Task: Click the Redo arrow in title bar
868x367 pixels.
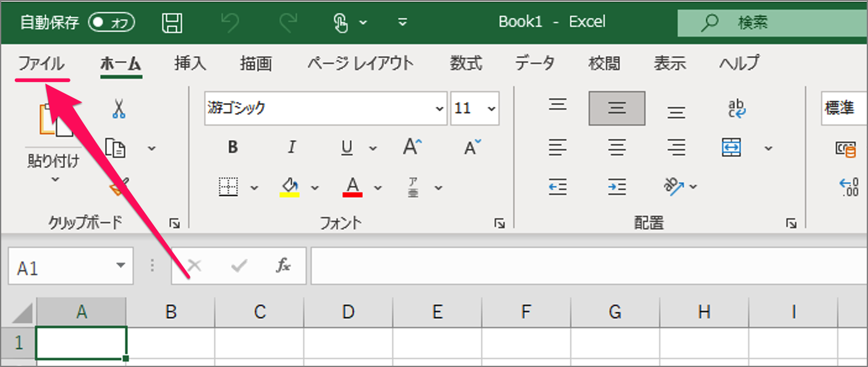Action: pos(287,23)
